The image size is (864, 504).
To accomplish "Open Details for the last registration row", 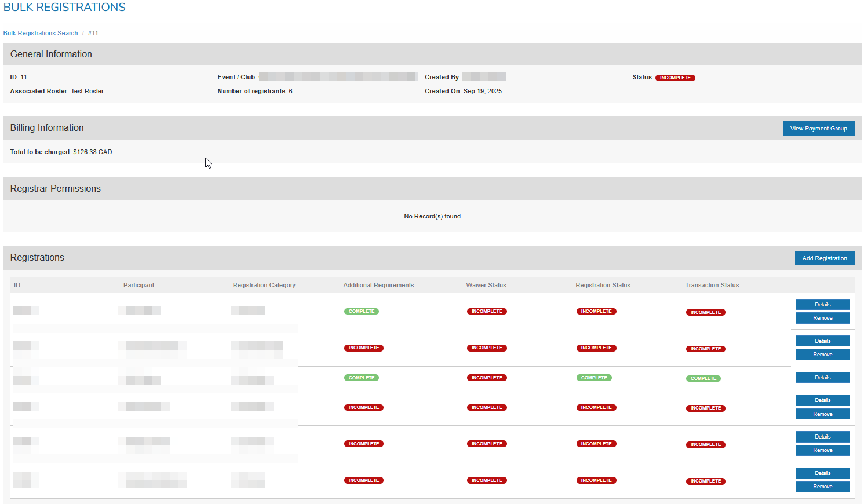I will 822,473.
